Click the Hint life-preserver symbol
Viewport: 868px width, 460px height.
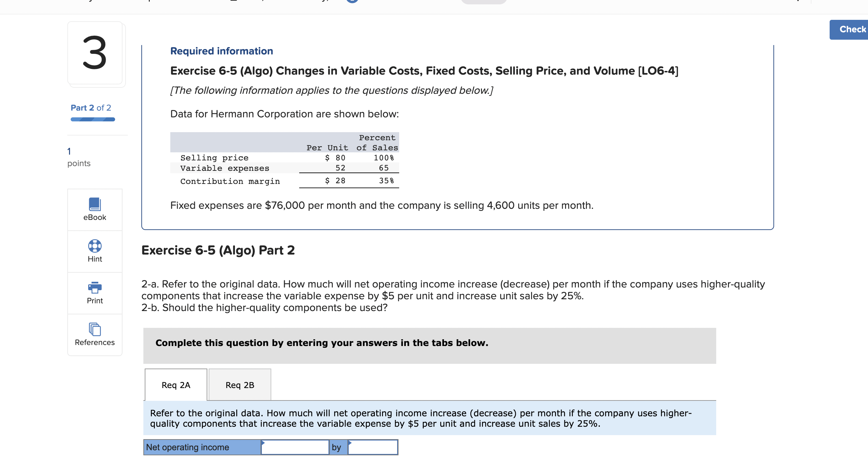(x=94, y=246)
